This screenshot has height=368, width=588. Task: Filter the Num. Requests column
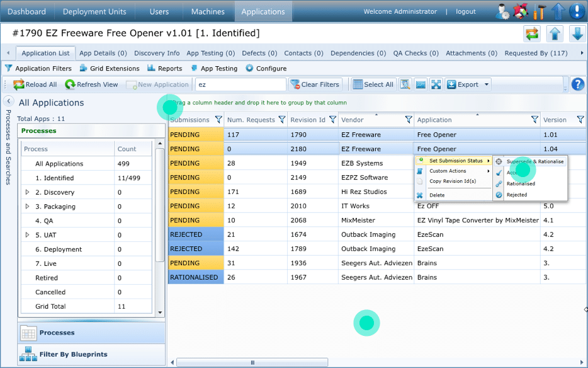click(282, 120)
